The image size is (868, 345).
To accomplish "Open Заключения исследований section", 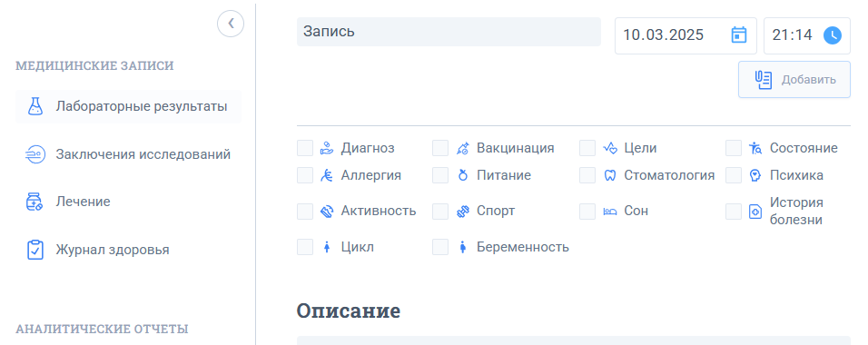I will [x=128, y=154].
